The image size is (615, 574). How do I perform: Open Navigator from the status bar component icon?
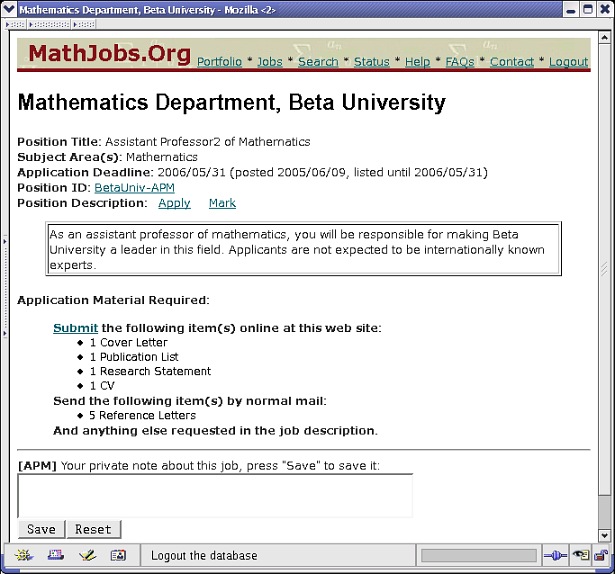point(24,555)
